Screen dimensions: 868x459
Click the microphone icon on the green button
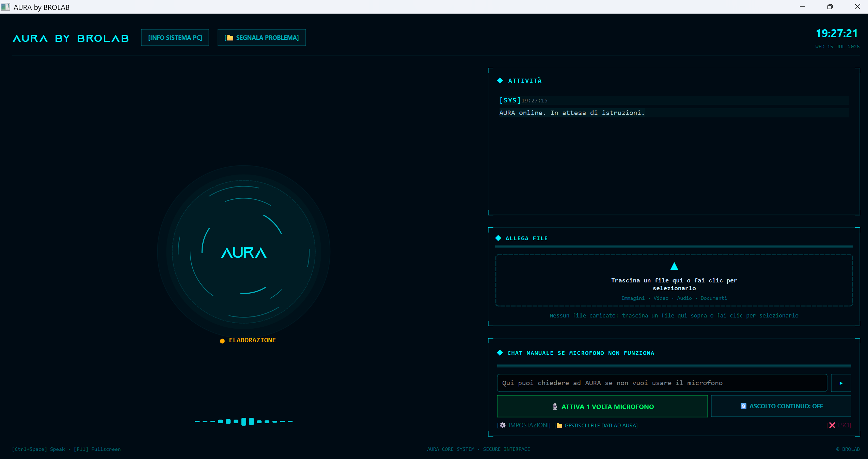coord(555,407)
